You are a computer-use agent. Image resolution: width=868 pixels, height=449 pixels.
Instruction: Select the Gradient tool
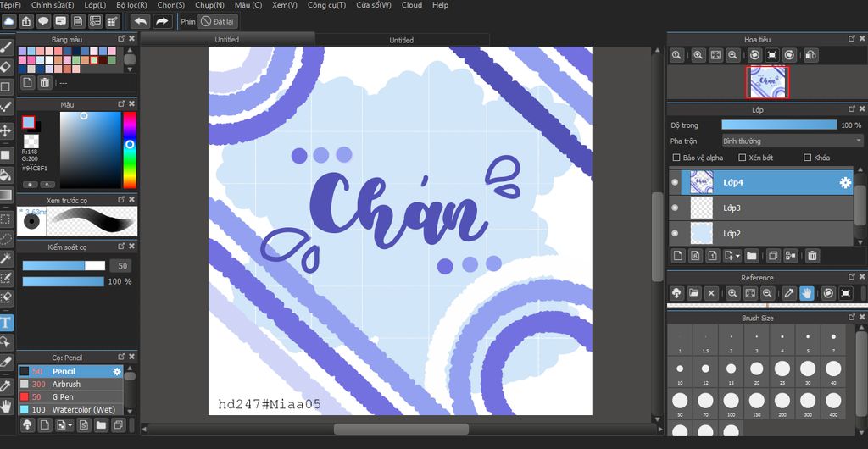coord(6,195)
